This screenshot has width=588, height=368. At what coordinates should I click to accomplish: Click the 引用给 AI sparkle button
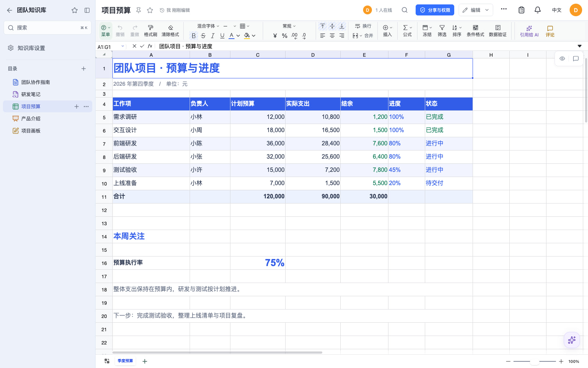[529, 31]
